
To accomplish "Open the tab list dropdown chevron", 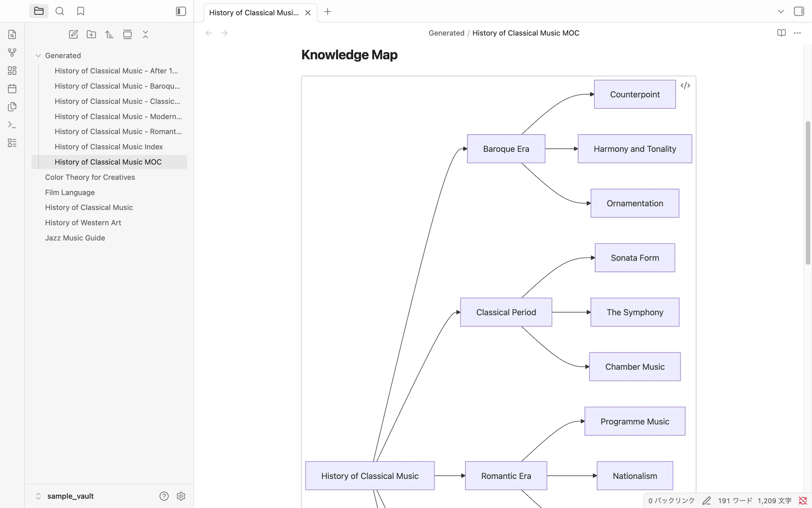I will [781, 12].
